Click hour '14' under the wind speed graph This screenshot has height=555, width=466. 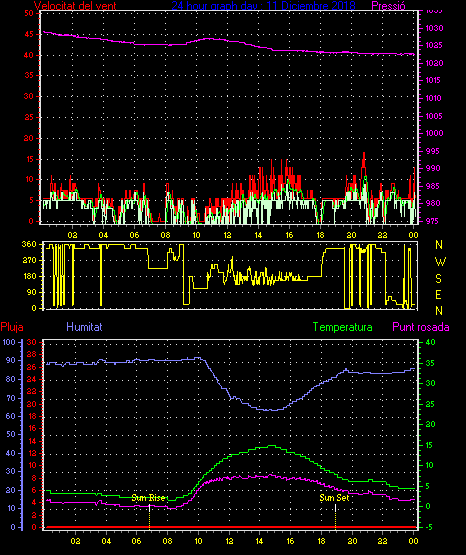click(258, 235)
